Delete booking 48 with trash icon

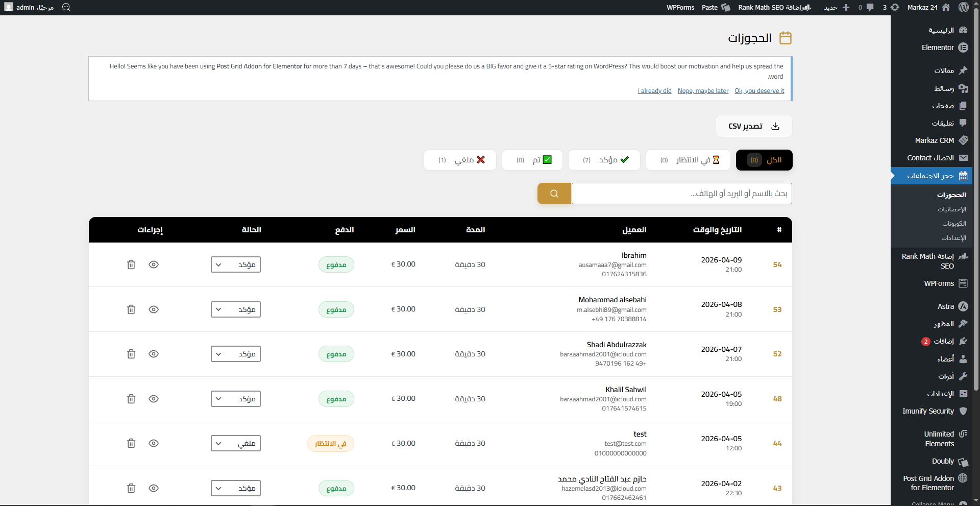point(131,399)
